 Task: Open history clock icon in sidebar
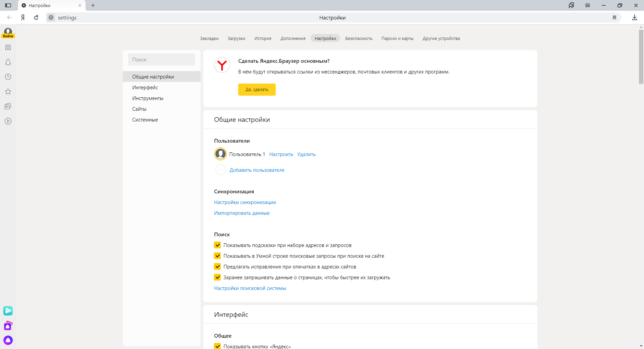pos(8,77)
